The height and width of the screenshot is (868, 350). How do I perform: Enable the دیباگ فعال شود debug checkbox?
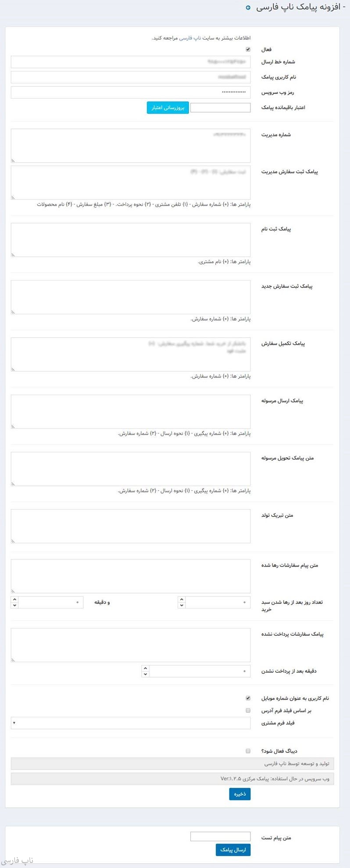248,751
